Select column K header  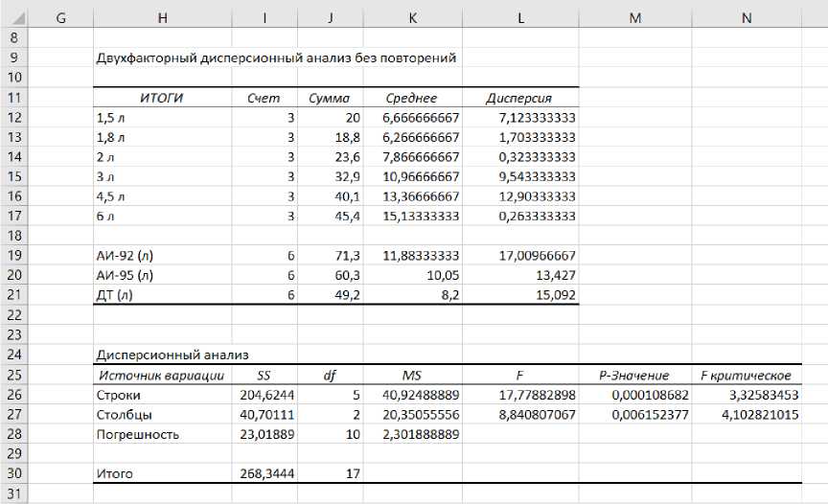click(x=410, y=17)
